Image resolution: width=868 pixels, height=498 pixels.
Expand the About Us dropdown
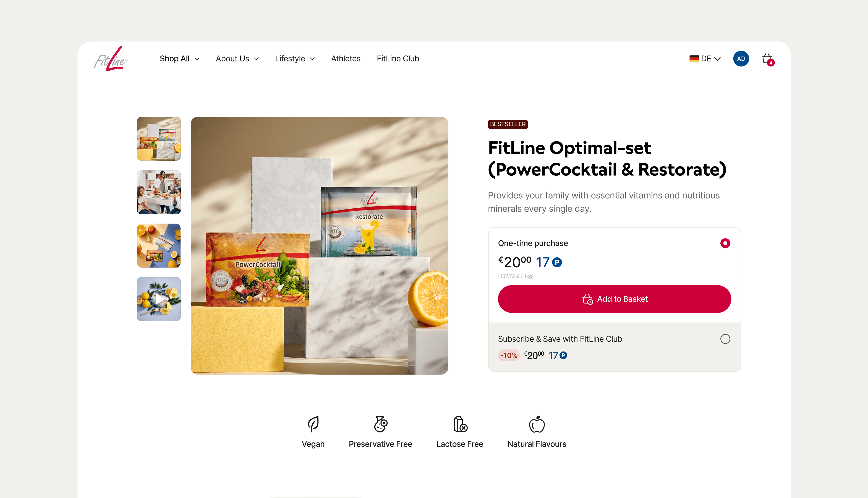point(237,58)
